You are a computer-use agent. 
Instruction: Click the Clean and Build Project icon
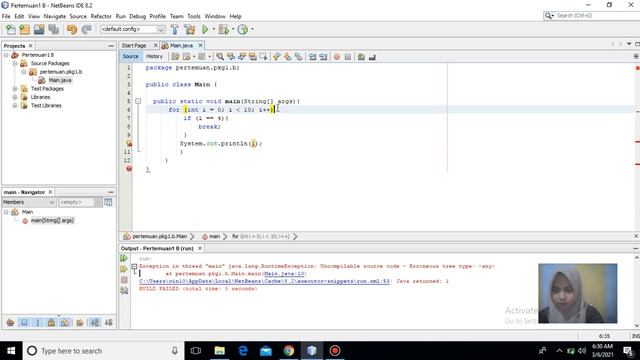tap(190, 29)
